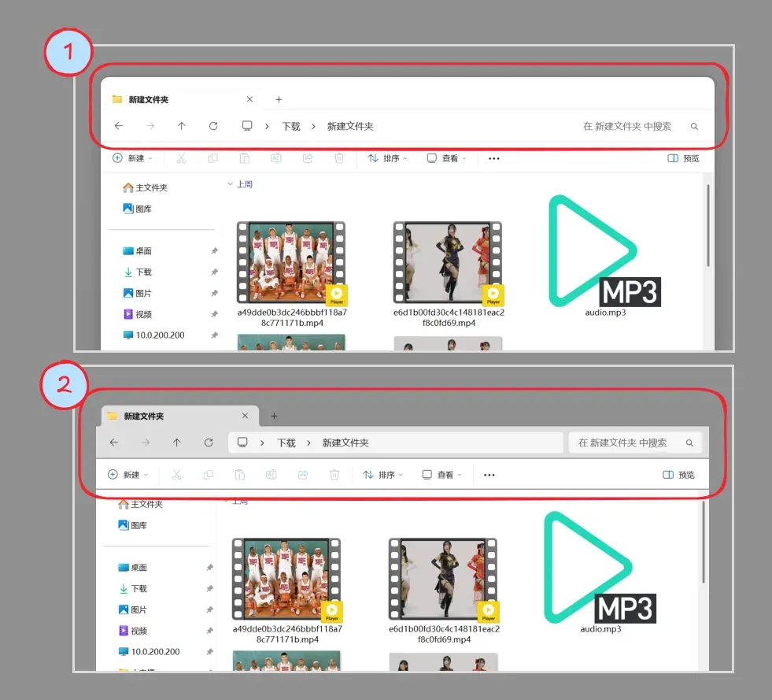Open 新建 dropdown in bottom window
Viewport: 772px width, 700px height.
(x=127, y=475)
